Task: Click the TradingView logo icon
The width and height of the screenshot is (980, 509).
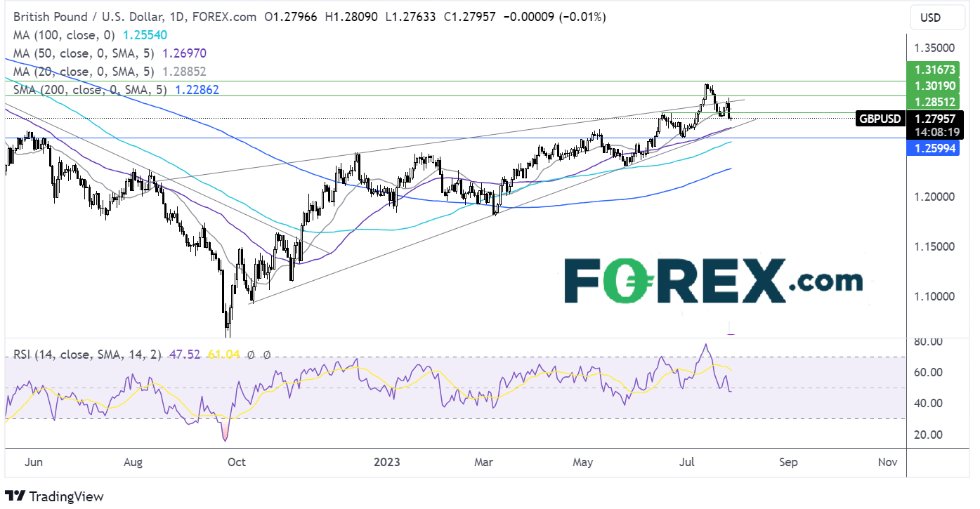Action: tap(15, 496)
